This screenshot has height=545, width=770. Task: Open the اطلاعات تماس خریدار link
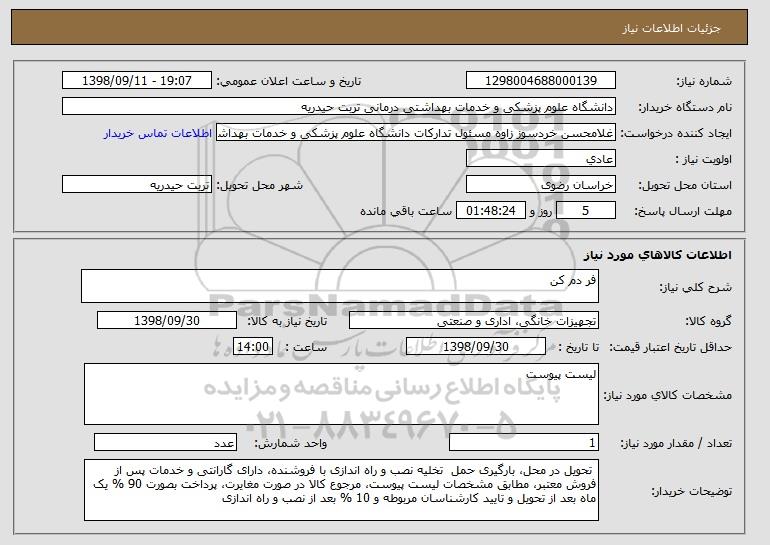157,133
